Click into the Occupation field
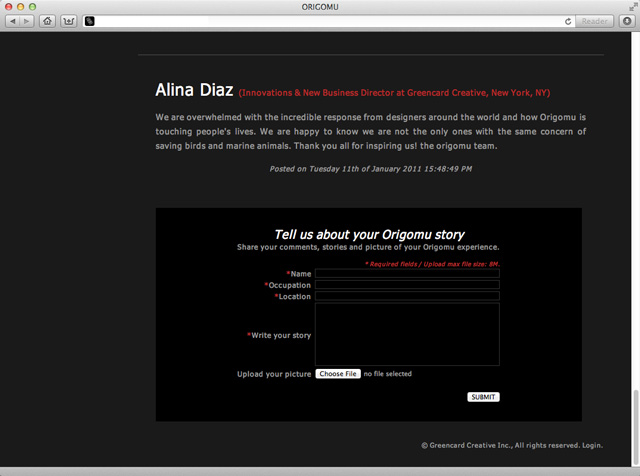The height and width of the screenshot is (476, 640). pyautogui.click(x=407, y=285)
